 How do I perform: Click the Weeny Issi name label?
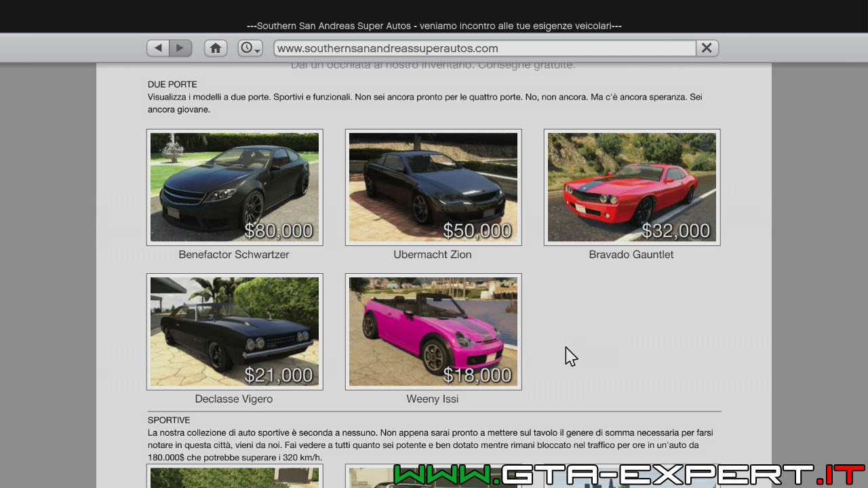433,399
